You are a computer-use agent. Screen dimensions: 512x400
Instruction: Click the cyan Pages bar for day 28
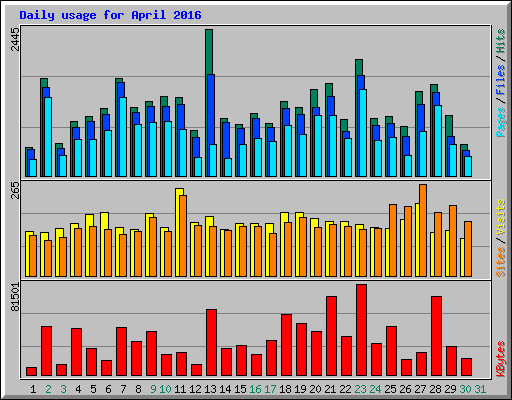[x=438, y=141]
